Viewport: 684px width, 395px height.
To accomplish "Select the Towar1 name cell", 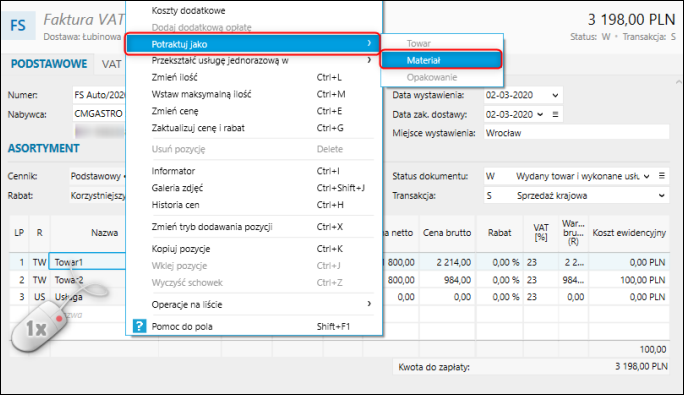I will 88,262.
